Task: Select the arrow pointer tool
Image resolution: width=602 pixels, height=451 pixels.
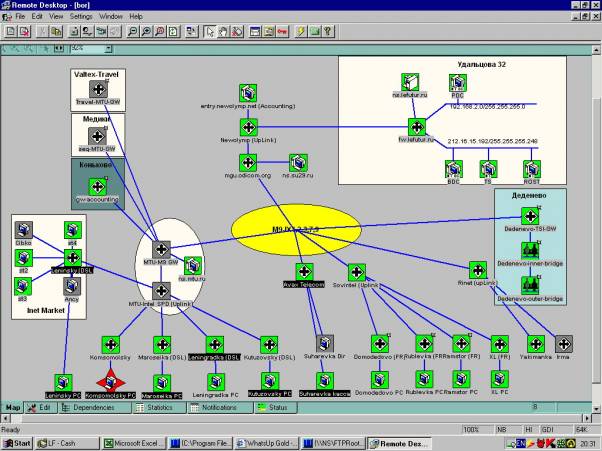Action: [209, 31]
